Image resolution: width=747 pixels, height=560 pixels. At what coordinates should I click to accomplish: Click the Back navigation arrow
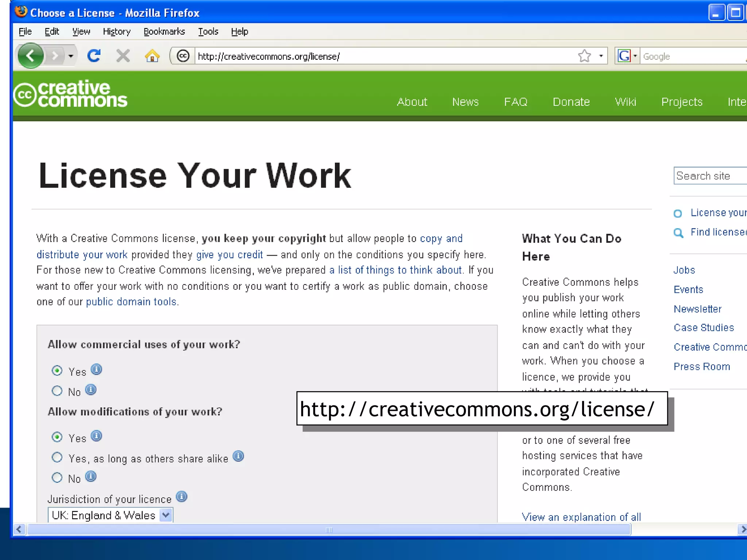[31, 56]
